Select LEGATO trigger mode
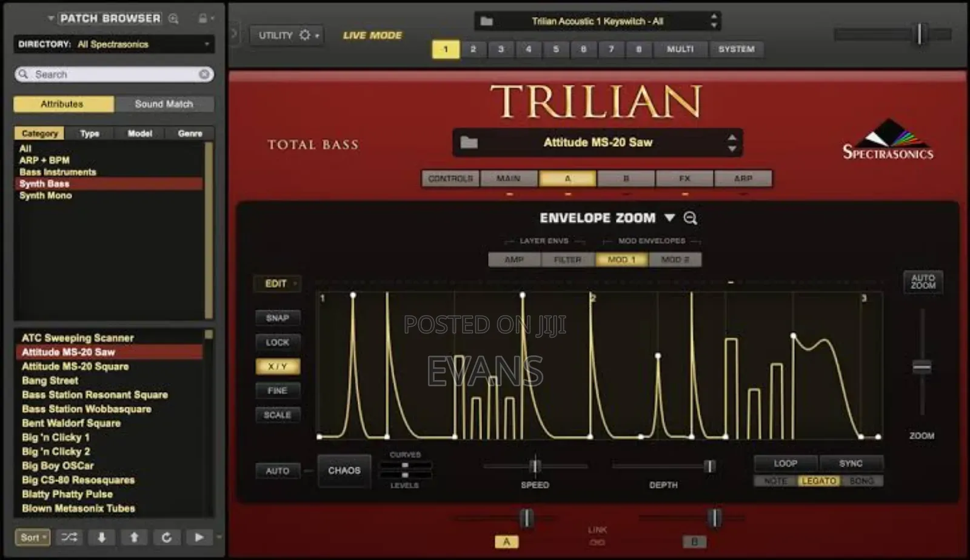This screenshot has width=970, height=560. (x=818, y=481)
